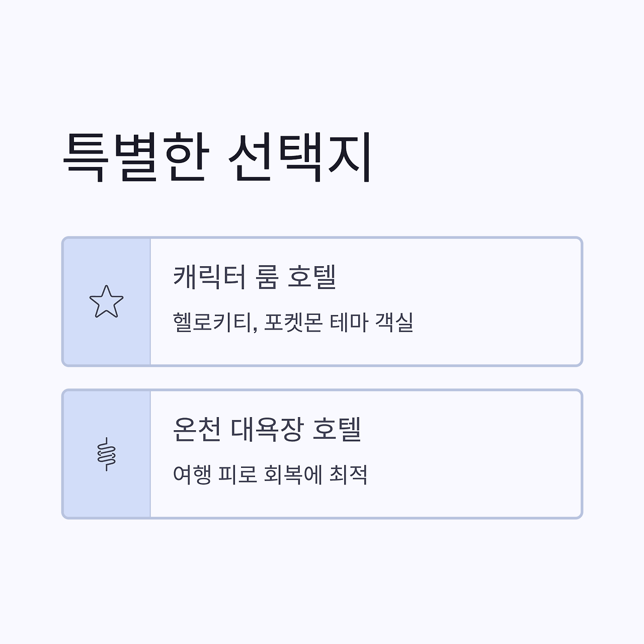Click the word 객실 in the first card
This screenshot has height=644, width=644.
click(x=394, y=322)
